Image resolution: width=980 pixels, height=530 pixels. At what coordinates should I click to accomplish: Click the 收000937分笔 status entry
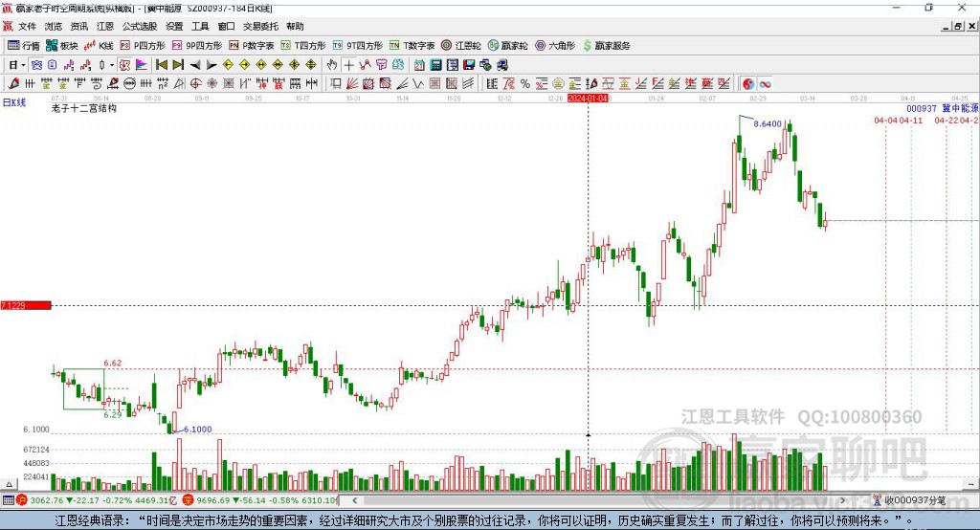click(909, 500)
